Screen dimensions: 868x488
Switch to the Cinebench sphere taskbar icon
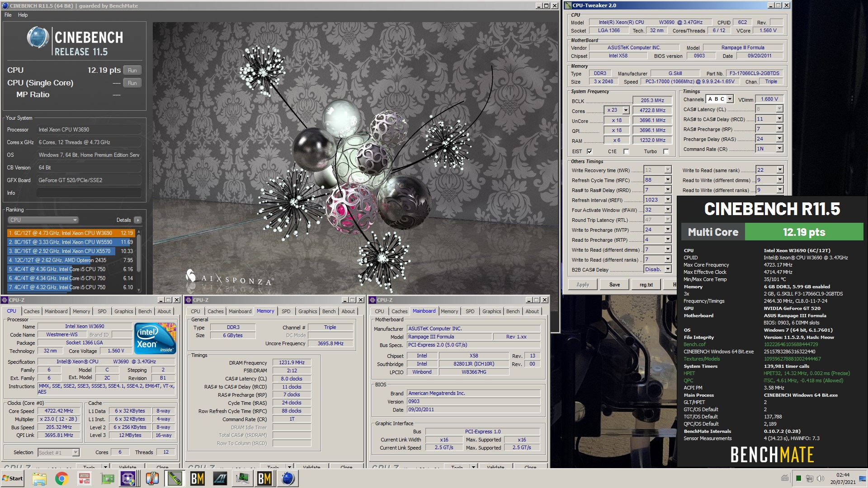288,479
